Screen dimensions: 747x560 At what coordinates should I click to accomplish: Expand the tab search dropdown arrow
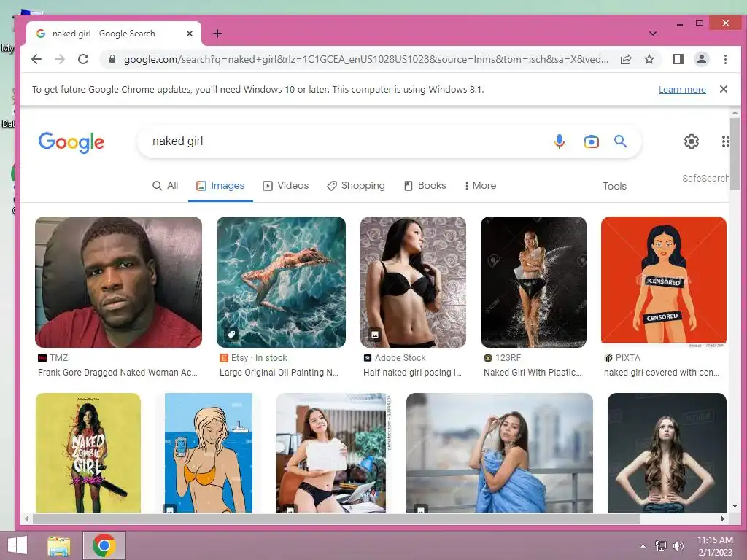click(x=653, y=34)
